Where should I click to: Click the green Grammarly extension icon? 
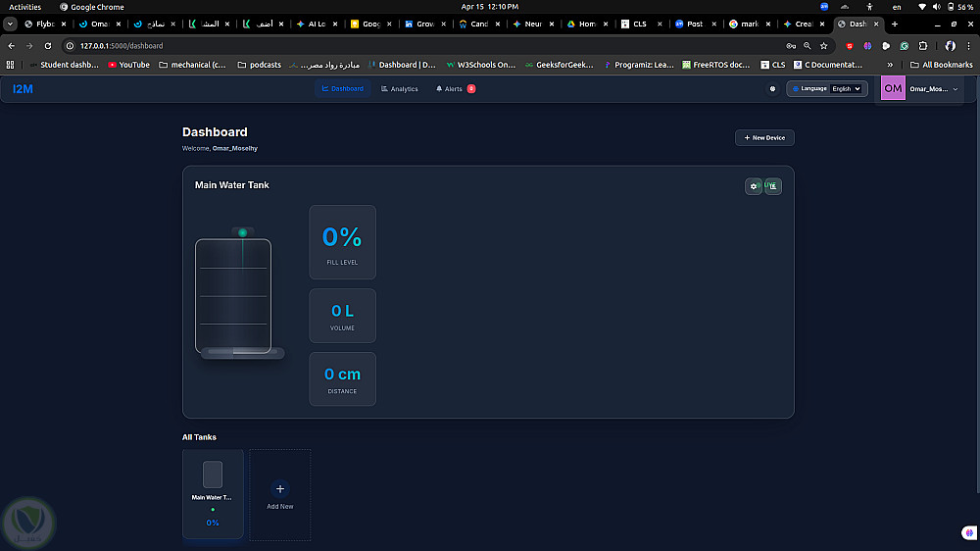pyautogui.click(x=905, y=46)
